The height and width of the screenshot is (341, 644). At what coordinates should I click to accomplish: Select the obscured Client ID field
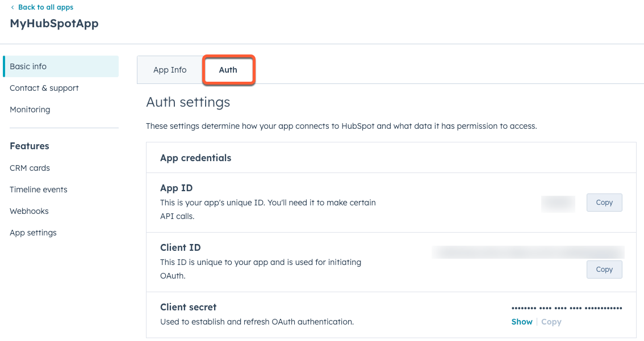[527, 252]
